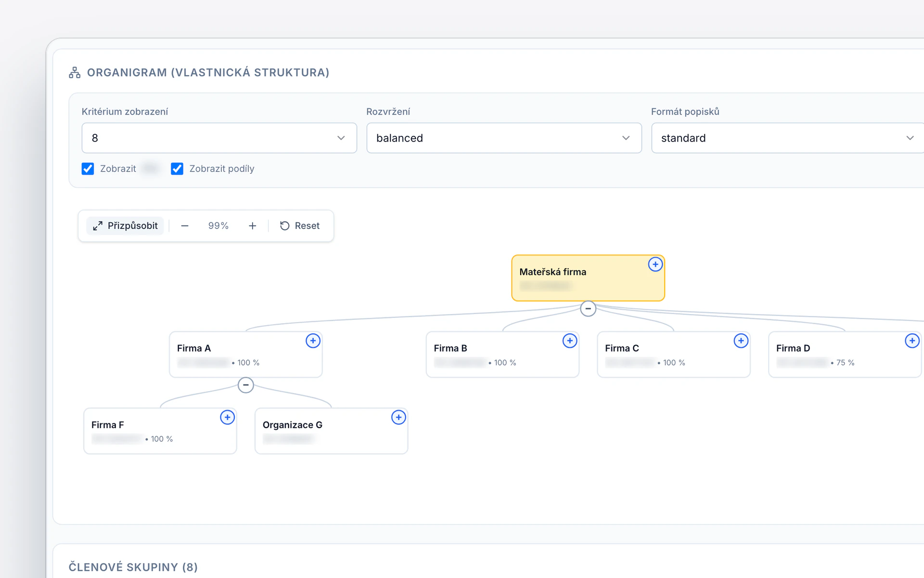This screenshot has width=924, height=578.
Task: Select the Mateřská firma node title
Action: 552,272
